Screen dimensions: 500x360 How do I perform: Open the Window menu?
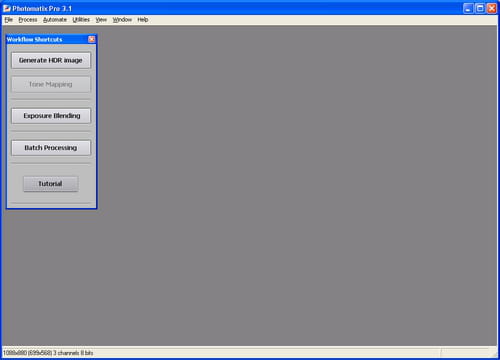(x=122, y=20)
